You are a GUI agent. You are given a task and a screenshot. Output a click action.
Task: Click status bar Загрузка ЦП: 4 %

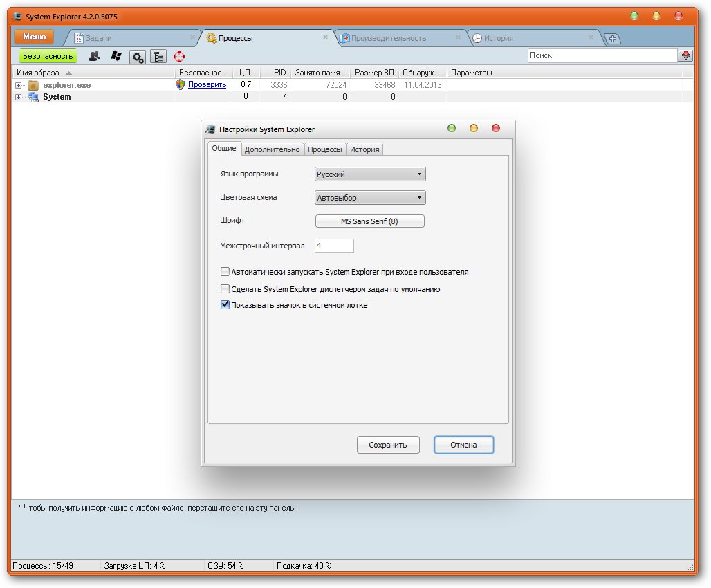pos(135,566)
